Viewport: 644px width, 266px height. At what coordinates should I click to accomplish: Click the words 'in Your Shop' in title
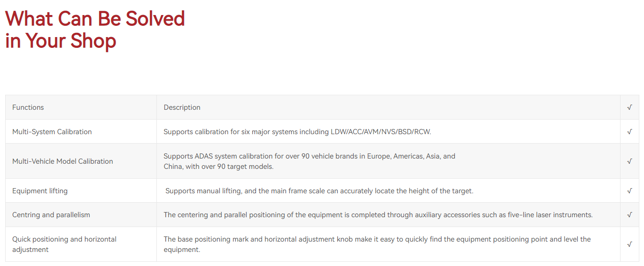pos(61,41)
